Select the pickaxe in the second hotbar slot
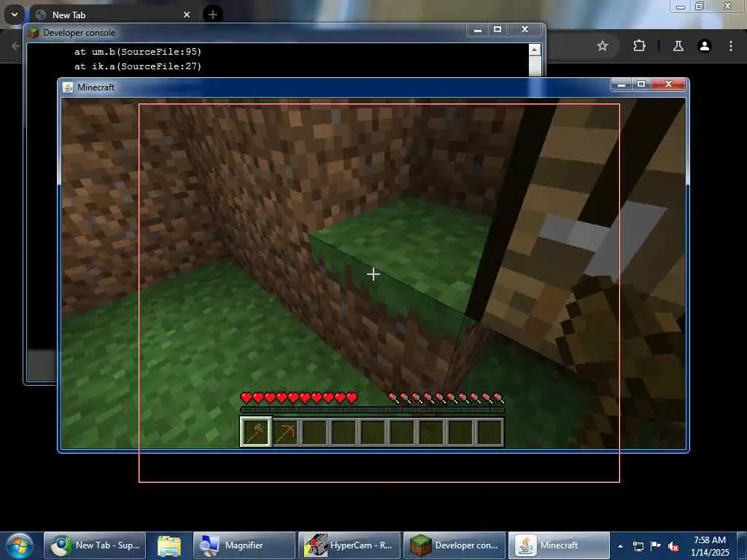 coord(286,432)
